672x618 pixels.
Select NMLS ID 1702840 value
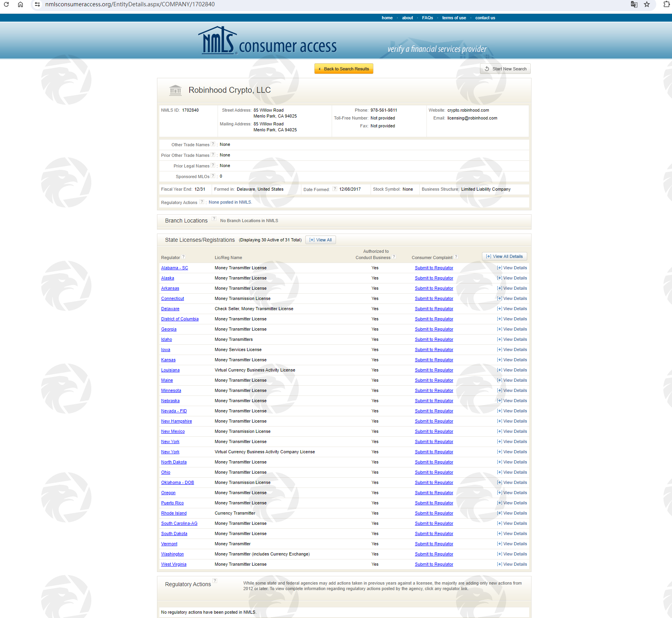190,110
